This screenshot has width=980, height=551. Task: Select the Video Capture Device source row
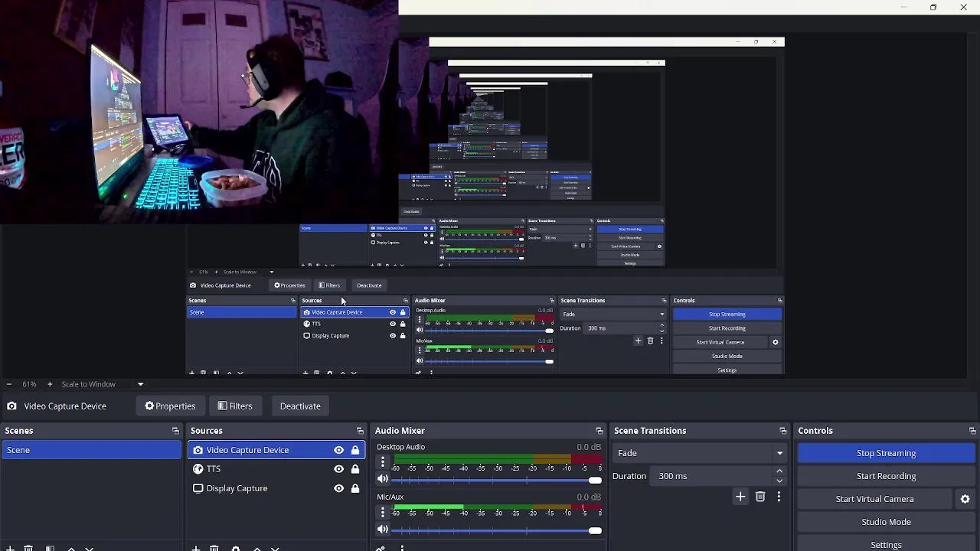click(276, 450)
